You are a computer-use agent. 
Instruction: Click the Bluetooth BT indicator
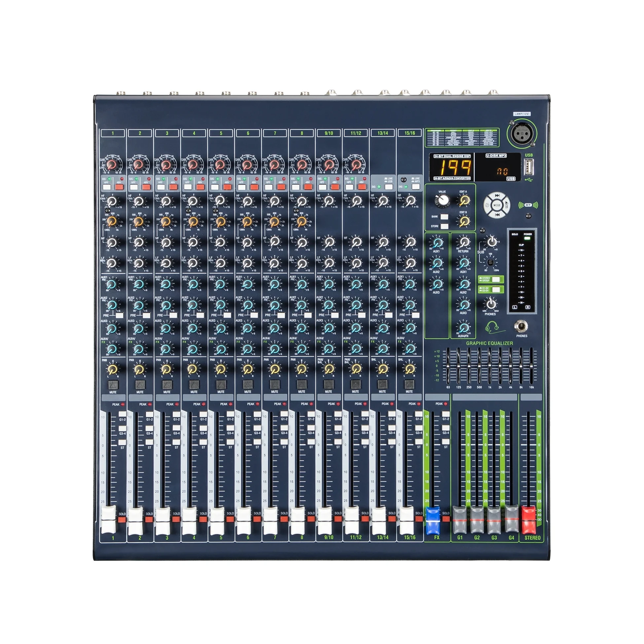pos(529,205)
